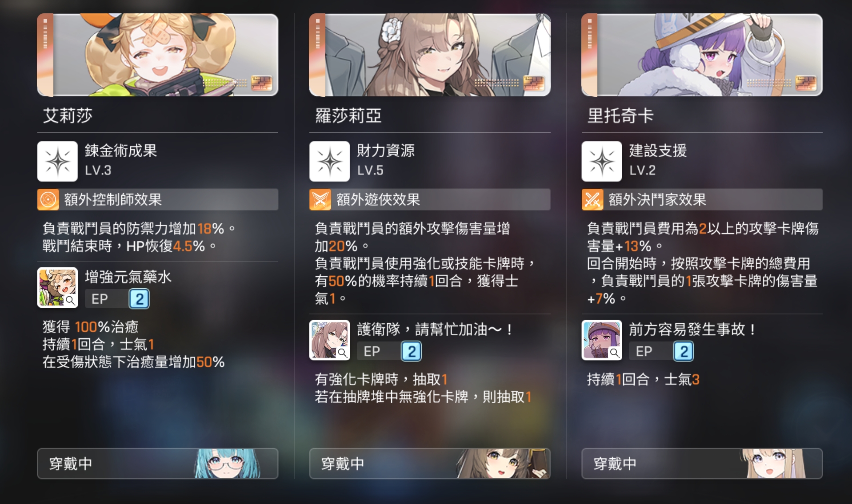Screen dimensions: 852x504
Task: Inspect the 護衛隊，請幫忙加油 card icon
Action: click(x=329, y=340)
